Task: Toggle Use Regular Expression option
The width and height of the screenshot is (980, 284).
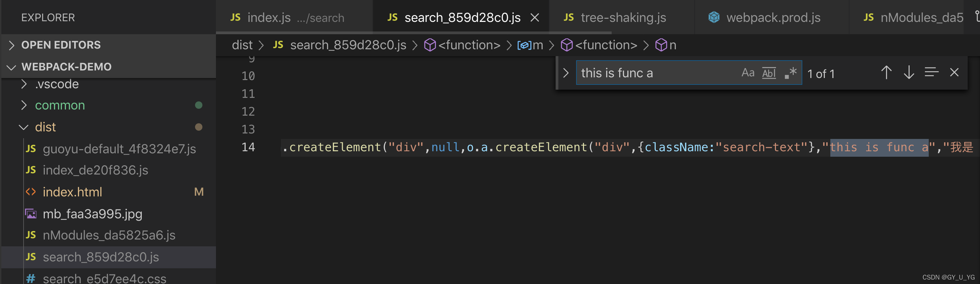Action: point(790,73)
